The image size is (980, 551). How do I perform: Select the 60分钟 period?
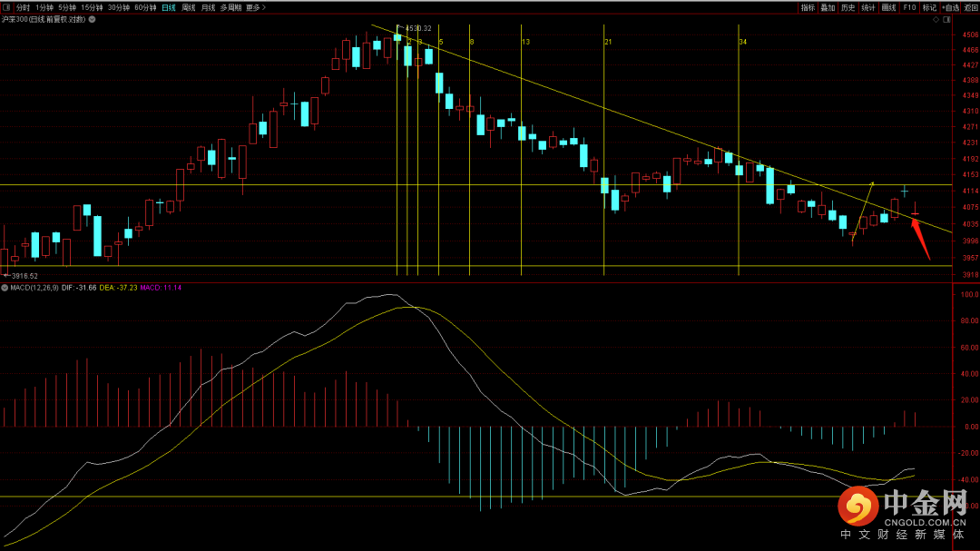coord(145,7)
